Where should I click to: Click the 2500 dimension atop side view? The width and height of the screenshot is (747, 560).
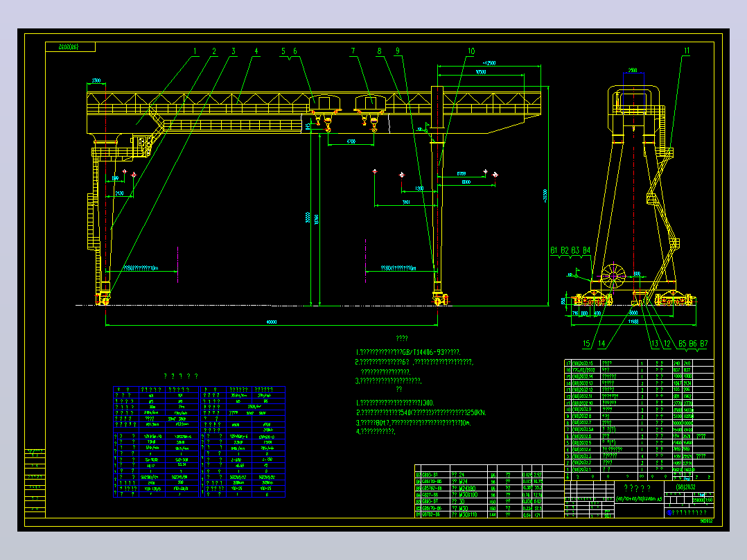[632, 70]
